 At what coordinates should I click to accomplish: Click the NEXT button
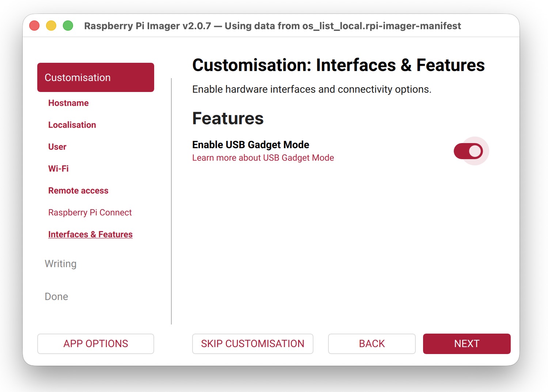tap(467, 343)
